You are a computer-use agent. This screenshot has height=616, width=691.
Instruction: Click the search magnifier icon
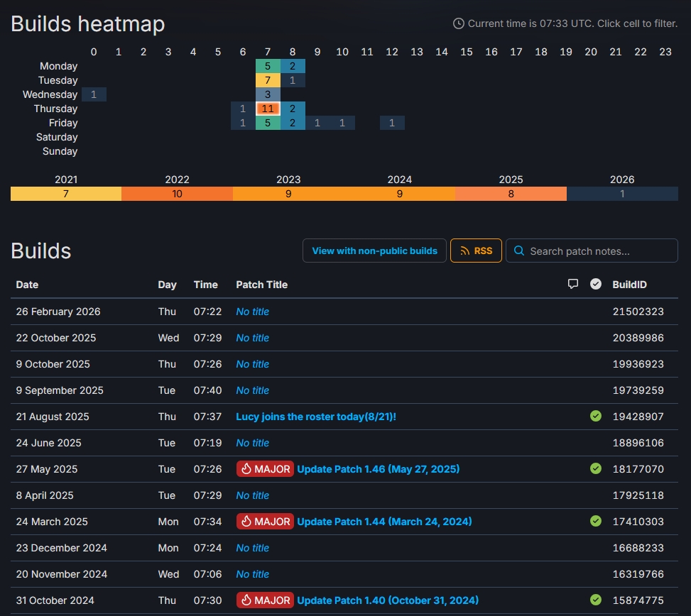[519, 251]
